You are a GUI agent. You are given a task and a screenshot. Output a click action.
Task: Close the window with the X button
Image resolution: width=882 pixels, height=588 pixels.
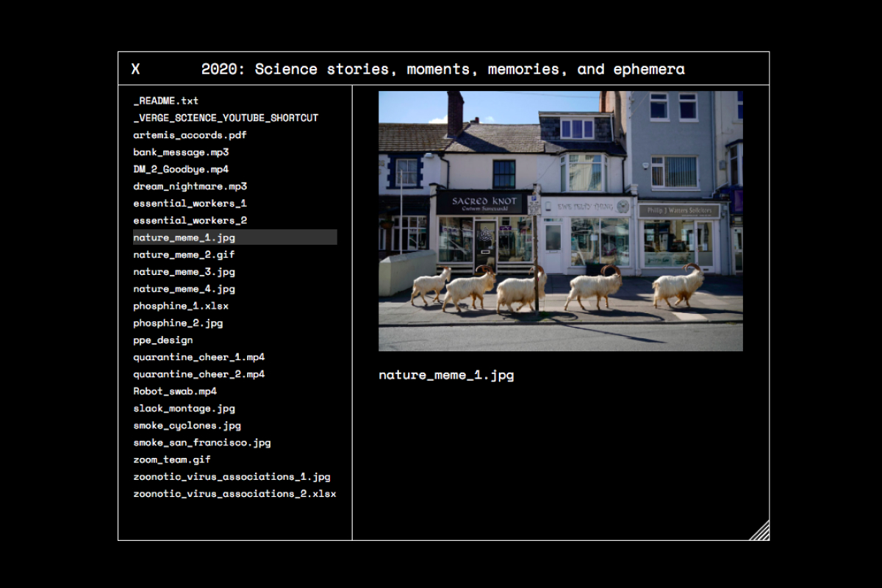pyautogui.click(x=135, y=69)
